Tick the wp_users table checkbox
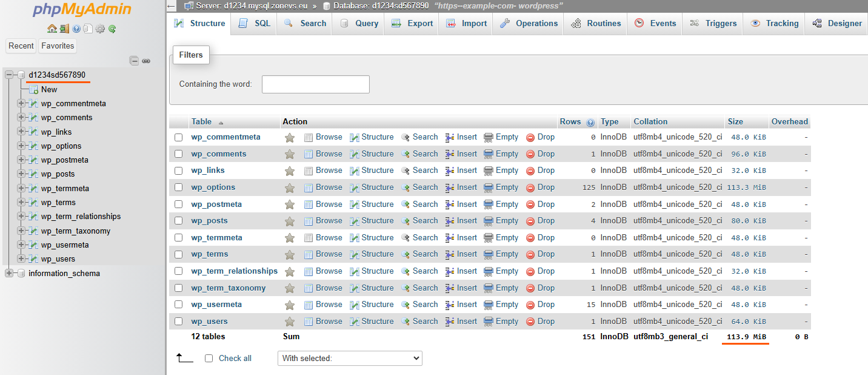 click(178, 321)
